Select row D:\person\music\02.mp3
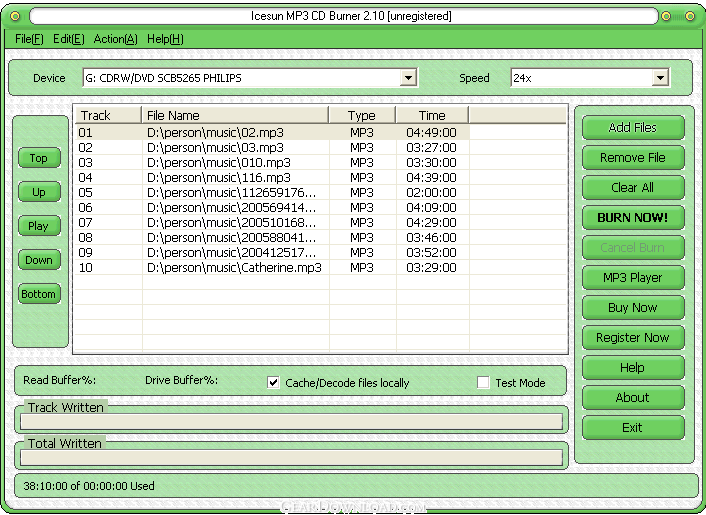The height and width of the screenshot is (515, 706). [x=272, y=132]
